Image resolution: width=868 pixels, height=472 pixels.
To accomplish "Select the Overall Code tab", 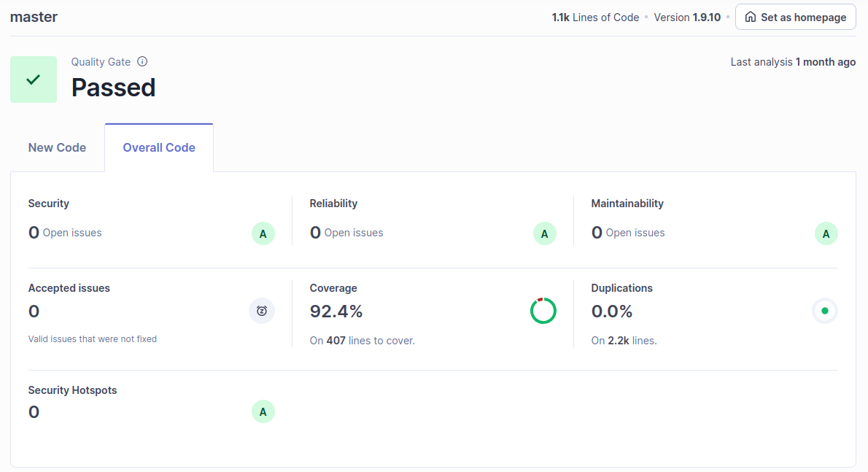I will point(159,148).
